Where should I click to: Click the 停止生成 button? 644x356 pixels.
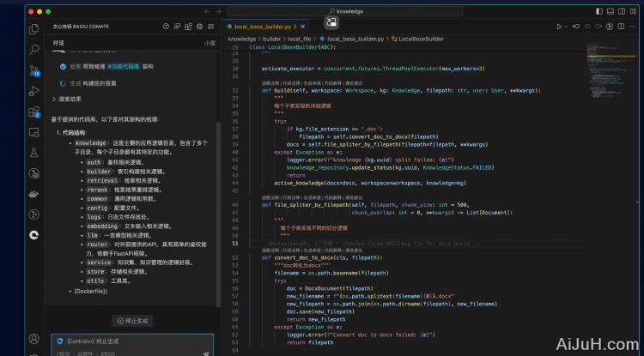tap(133, 321)
